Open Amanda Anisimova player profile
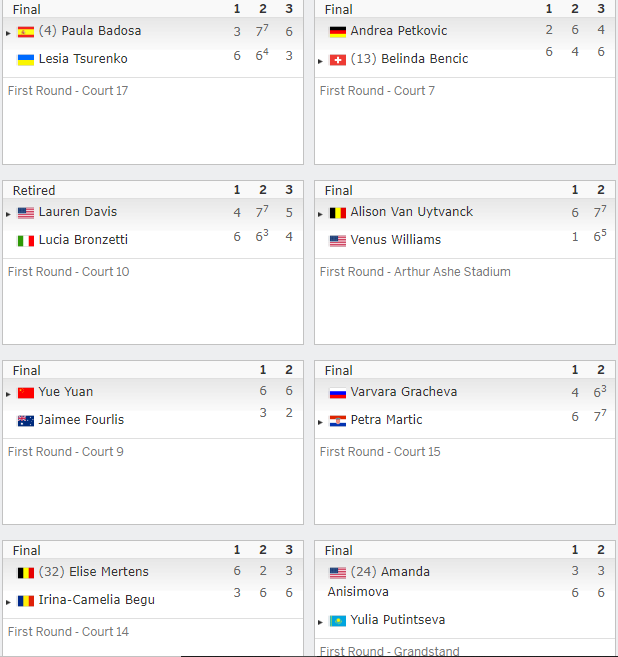 click(379, 582)
